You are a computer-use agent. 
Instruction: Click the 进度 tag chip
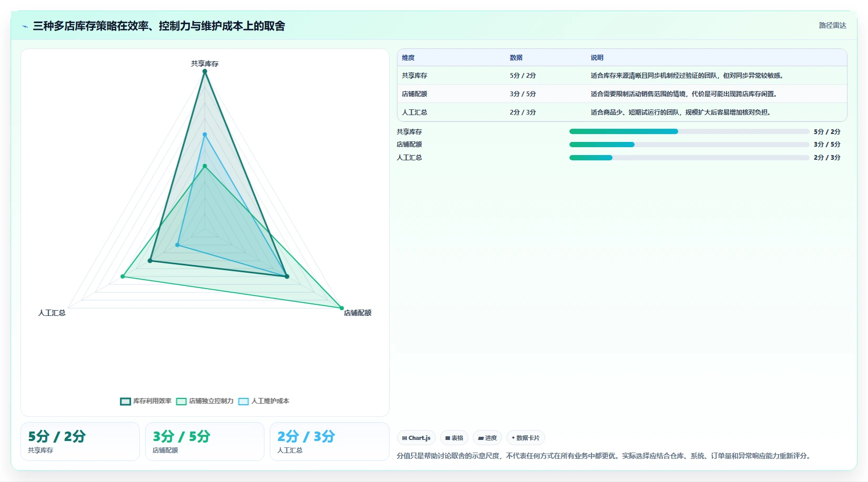(487, 438)
